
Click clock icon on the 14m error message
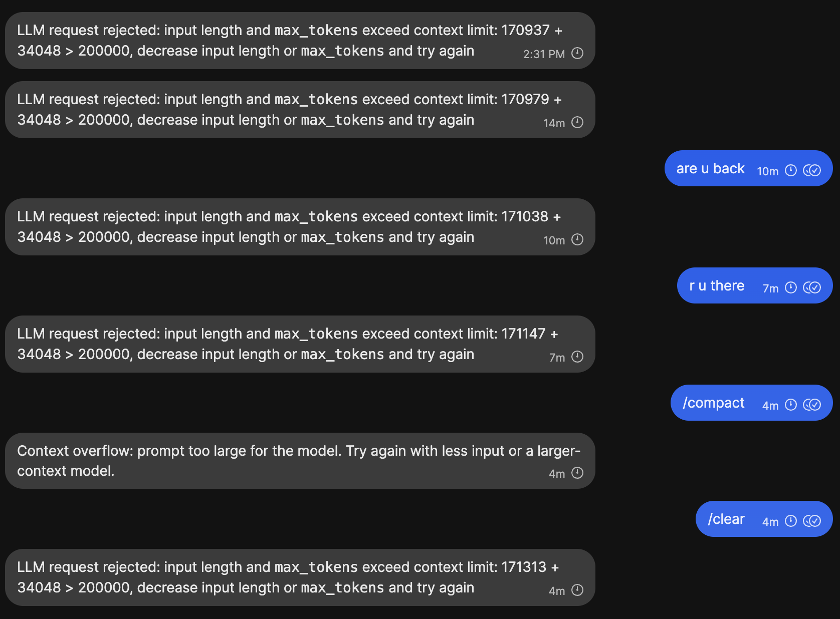click(577, 122)
